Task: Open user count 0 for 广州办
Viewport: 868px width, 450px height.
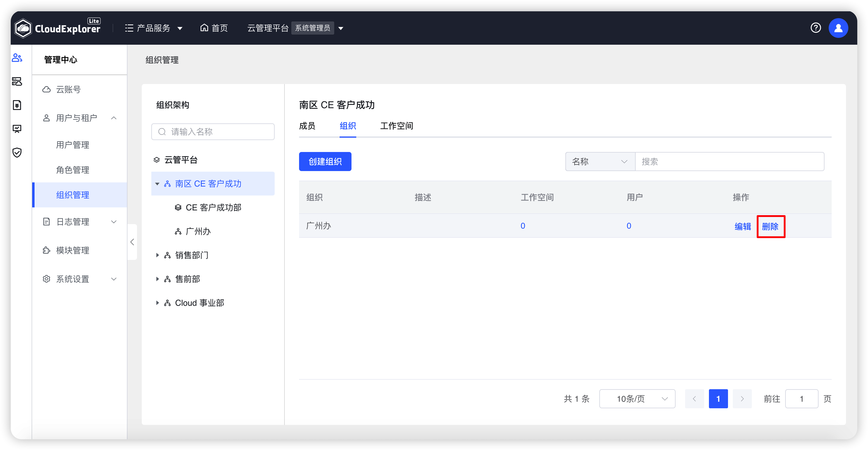Action: (629, 226)
